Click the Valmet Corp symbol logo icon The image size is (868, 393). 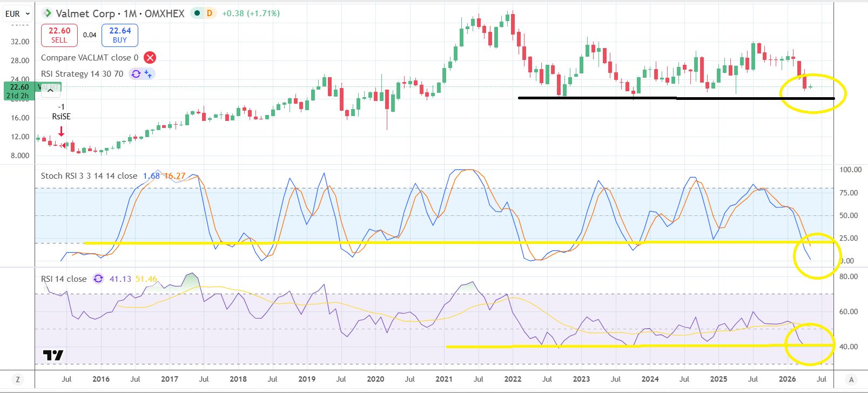[x=48, y=13]
